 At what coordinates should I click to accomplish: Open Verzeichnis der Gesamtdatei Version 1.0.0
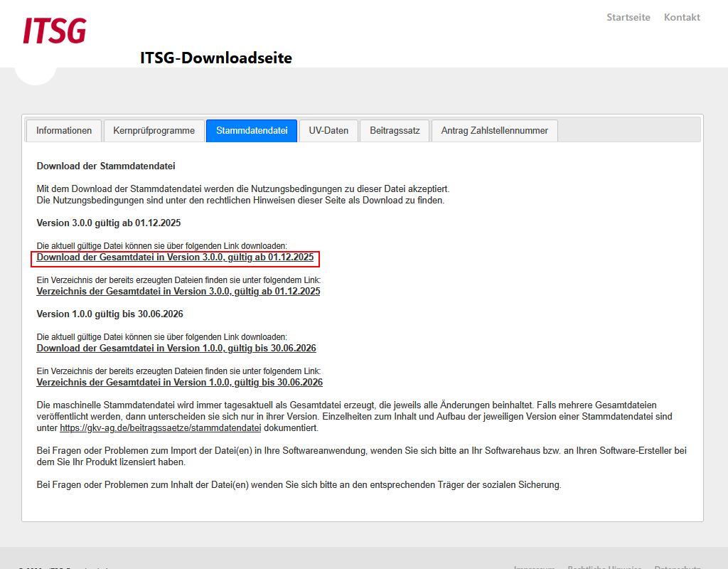[180, 382]
